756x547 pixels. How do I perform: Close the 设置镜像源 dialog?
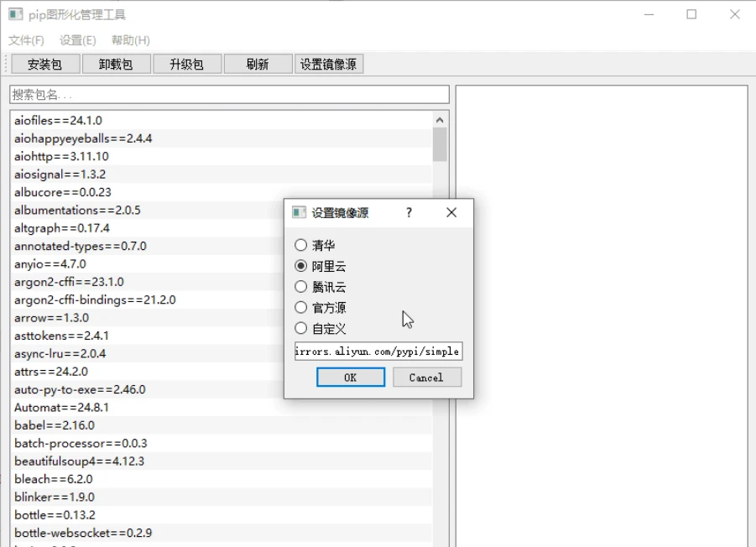click(451, 212)
